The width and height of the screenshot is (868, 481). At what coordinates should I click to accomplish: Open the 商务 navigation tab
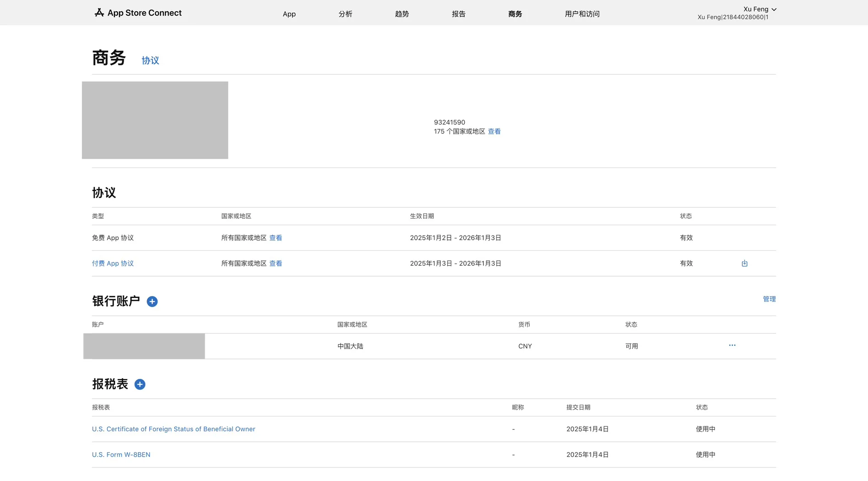(515, 14)
